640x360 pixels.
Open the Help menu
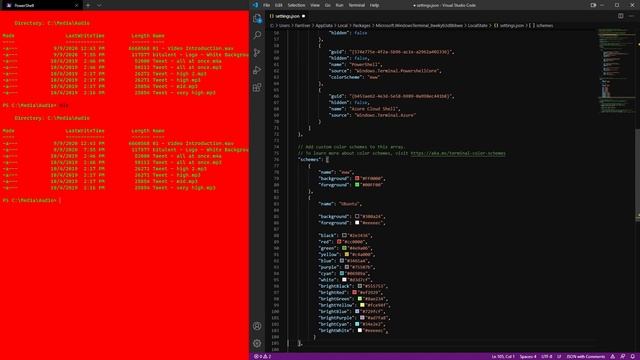374,5
